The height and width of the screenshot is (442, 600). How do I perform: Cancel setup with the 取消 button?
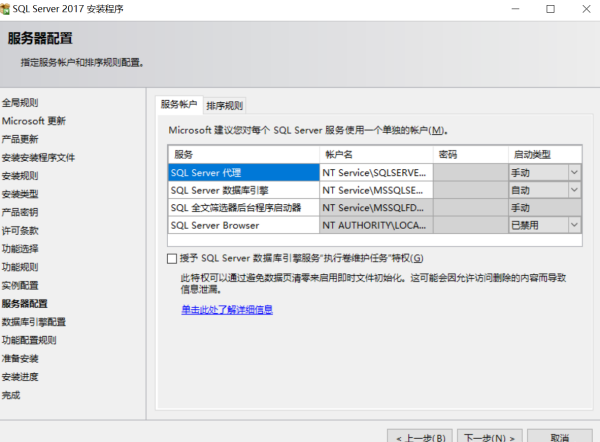click(558, 437)
